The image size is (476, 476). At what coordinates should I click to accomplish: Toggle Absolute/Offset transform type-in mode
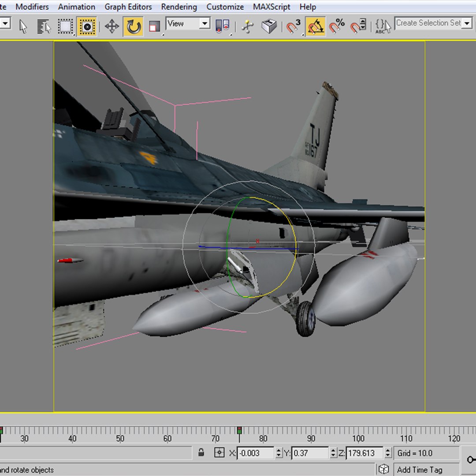click(219, 453)
